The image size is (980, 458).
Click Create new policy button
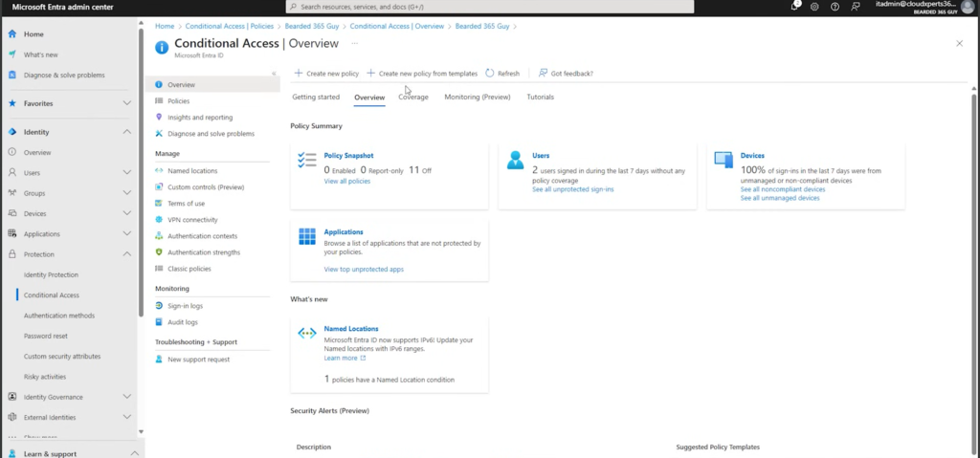326,73
